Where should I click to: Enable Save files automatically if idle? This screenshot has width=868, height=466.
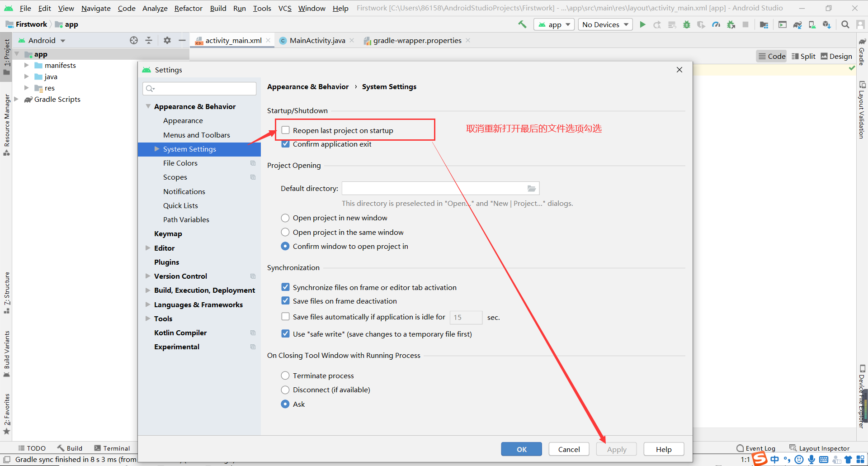285,316
